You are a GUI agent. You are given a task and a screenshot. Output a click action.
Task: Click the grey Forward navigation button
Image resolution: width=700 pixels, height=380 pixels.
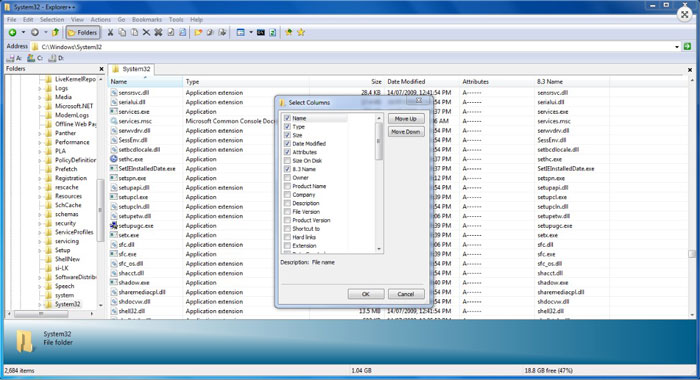point(35,32)
